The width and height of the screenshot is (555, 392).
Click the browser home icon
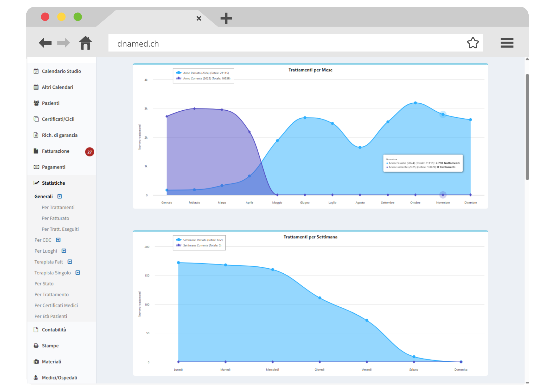pyautogui.click(x=85, y=43)
